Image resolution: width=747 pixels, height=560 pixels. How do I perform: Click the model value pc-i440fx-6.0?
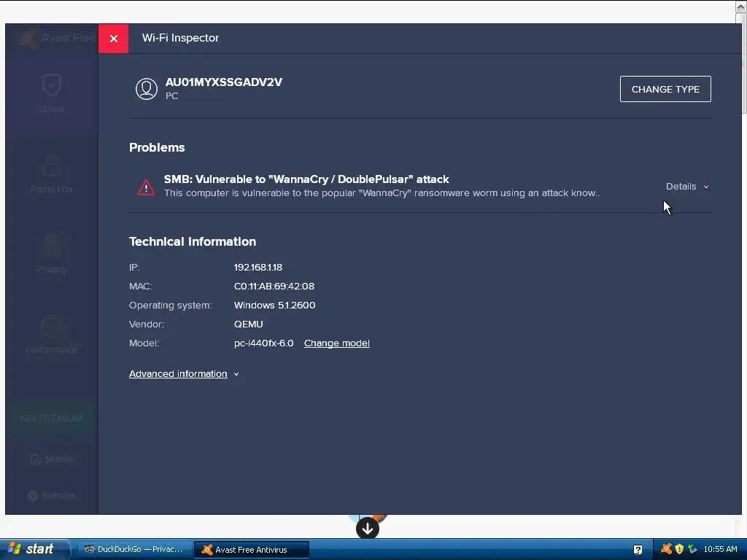pyautogui.click(x=263, y=343)
